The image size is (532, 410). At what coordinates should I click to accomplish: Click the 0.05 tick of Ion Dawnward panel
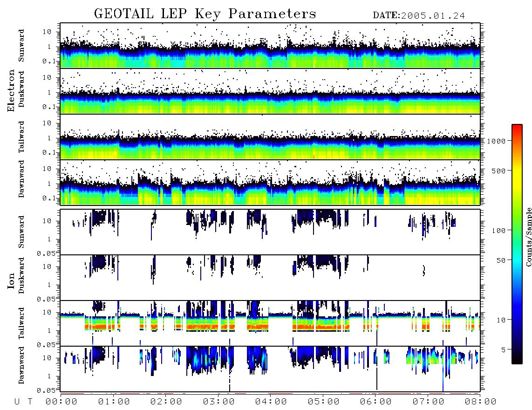46,390
